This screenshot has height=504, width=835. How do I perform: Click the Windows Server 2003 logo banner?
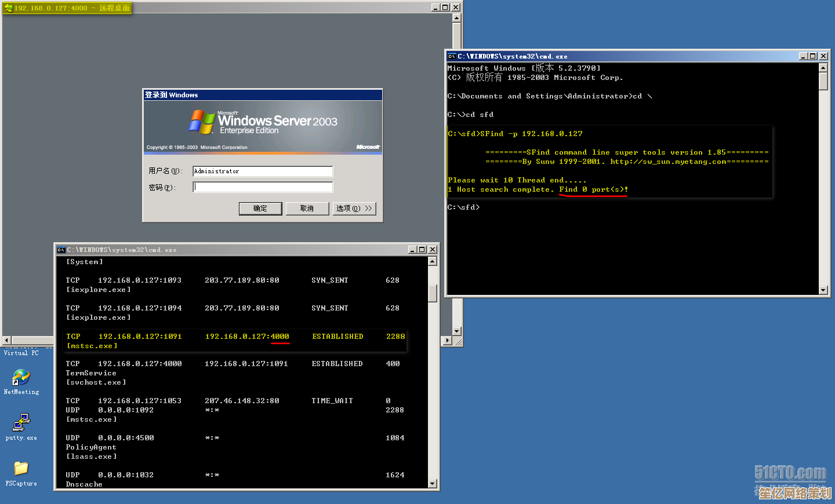(263, 127)
